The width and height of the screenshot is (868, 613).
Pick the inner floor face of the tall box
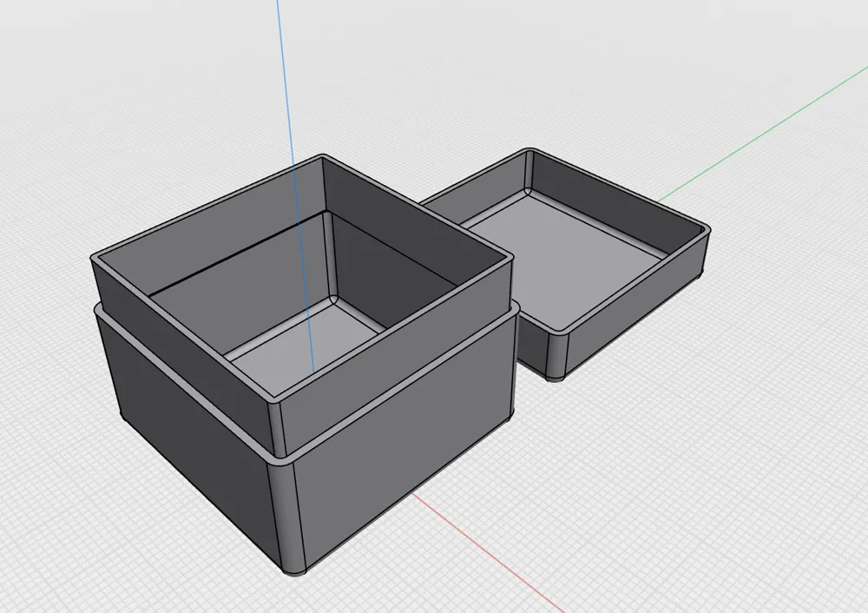pyautogui.click(x=305, y=349)
